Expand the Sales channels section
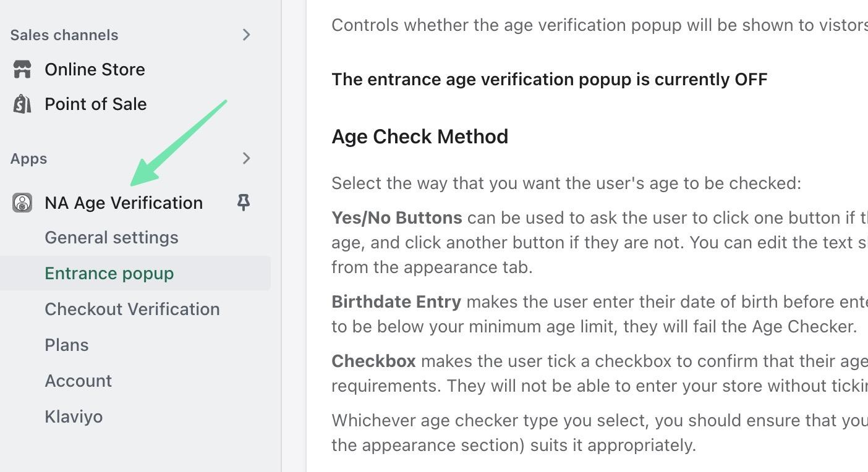Screen dimensions: 868x472 click(247, 35)
